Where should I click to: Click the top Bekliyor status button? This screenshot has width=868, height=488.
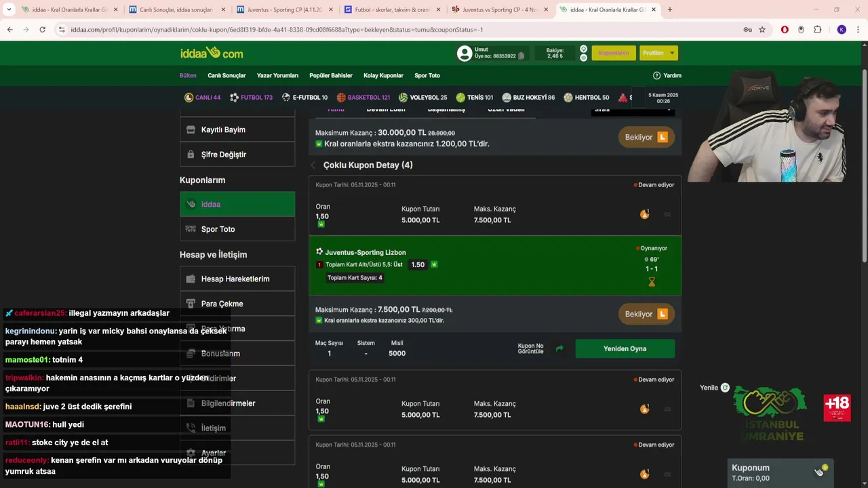[646, 137]
